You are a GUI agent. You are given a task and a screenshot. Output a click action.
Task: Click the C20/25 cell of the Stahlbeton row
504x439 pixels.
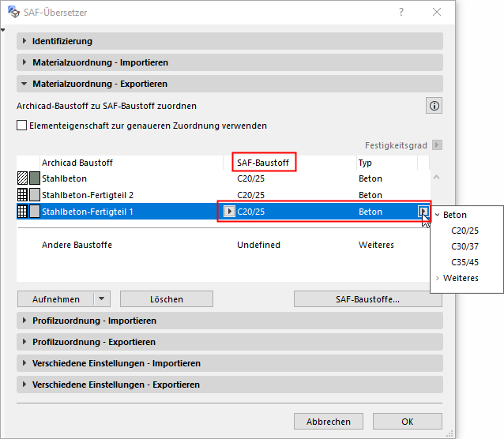tap(250, 178)
